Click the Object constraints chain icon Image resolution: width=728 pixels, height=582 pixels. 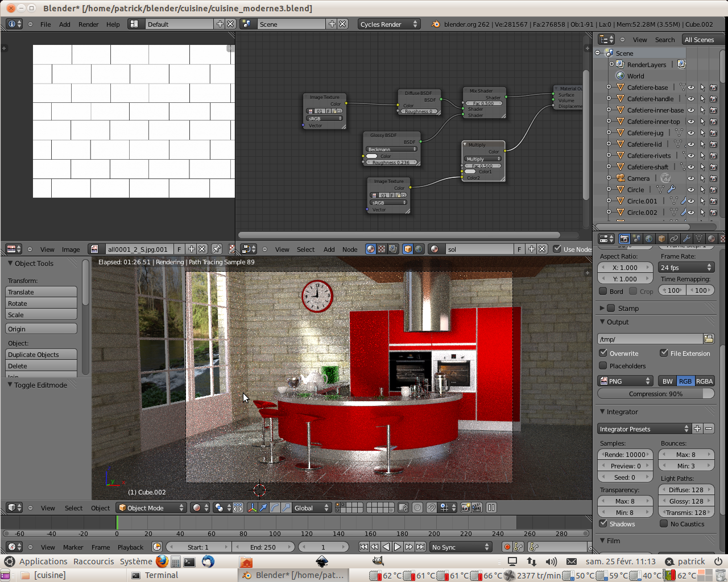(x=674, y=239)
